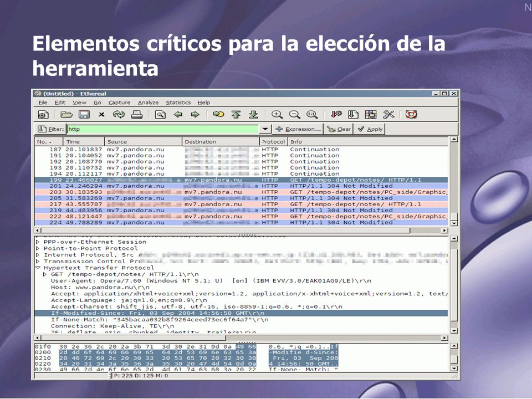The image size is (532, 399).
Task: Open the Display Filters dialog icon
Action: click(353, 115)
